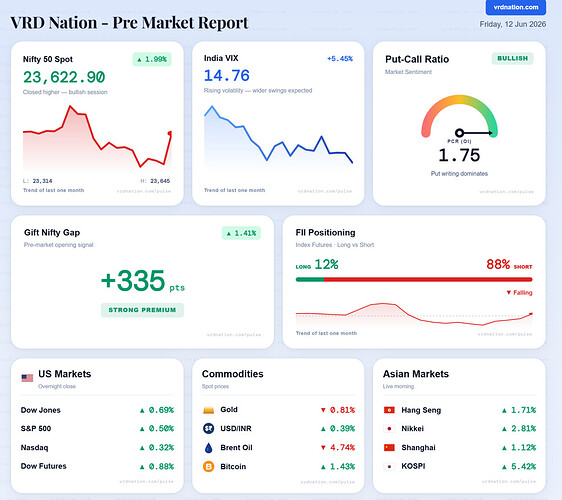This screenshot has width=562, height=500.
Task: Click the Bitcoin logo icon
Action: 209,466
